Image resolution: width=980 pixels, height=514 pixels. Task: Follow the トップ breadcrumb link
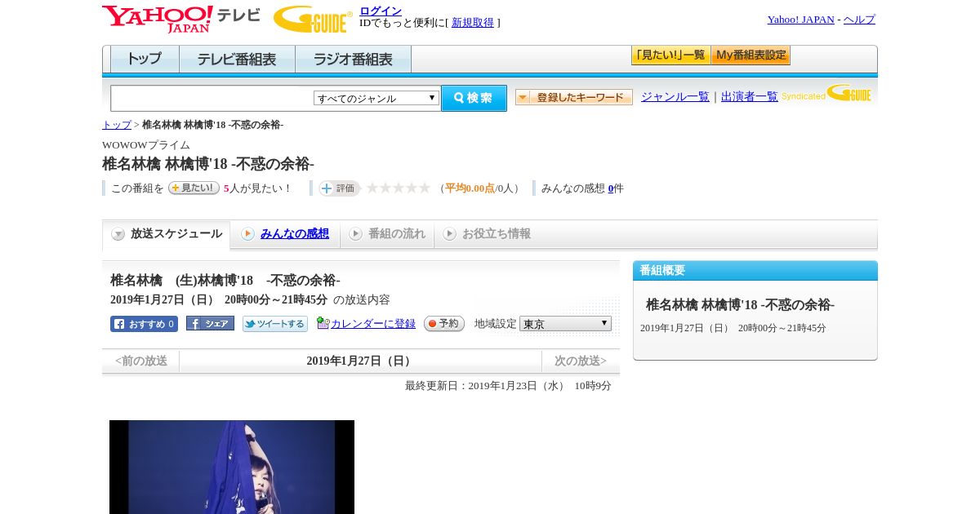click(117, 125)
